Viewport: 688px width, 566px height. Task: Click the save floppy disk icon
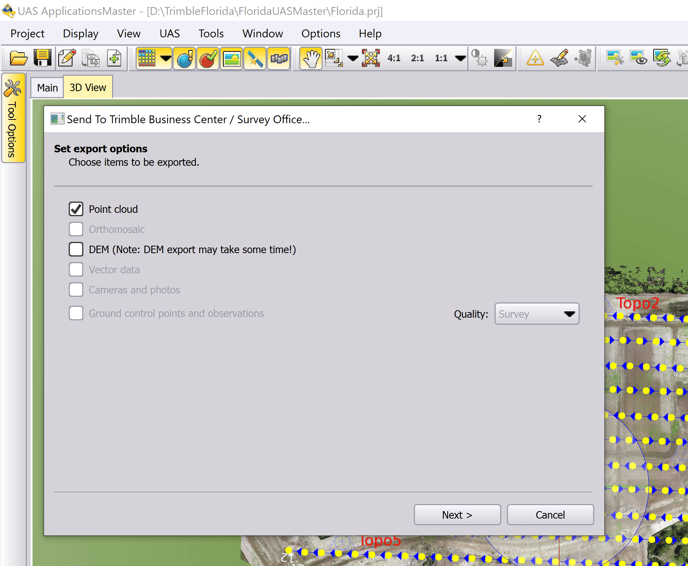(x=42, y=59)
